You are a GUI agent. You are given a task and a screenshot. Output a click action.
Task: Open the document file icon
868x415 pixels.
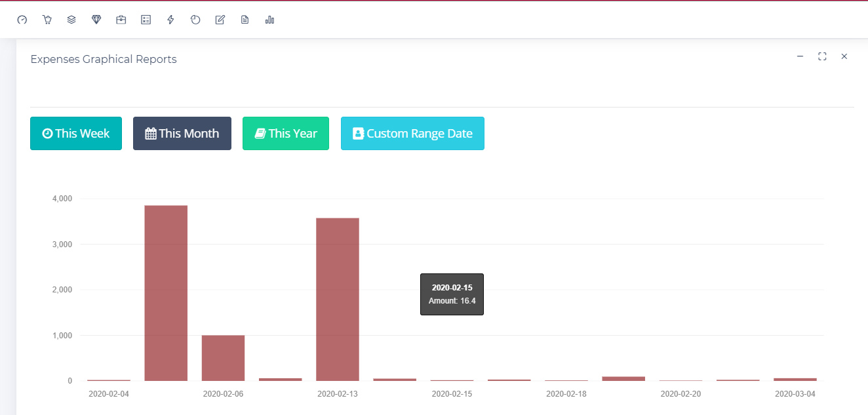(x=245, y=20)
